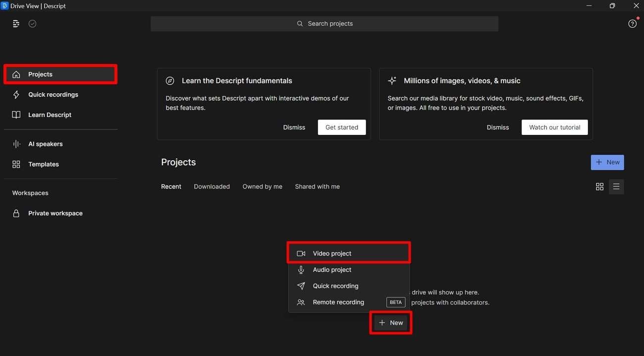The height and width of the screenshot is (356, 644).
Task: Select Video project from the menu
Action: (349, 253)
